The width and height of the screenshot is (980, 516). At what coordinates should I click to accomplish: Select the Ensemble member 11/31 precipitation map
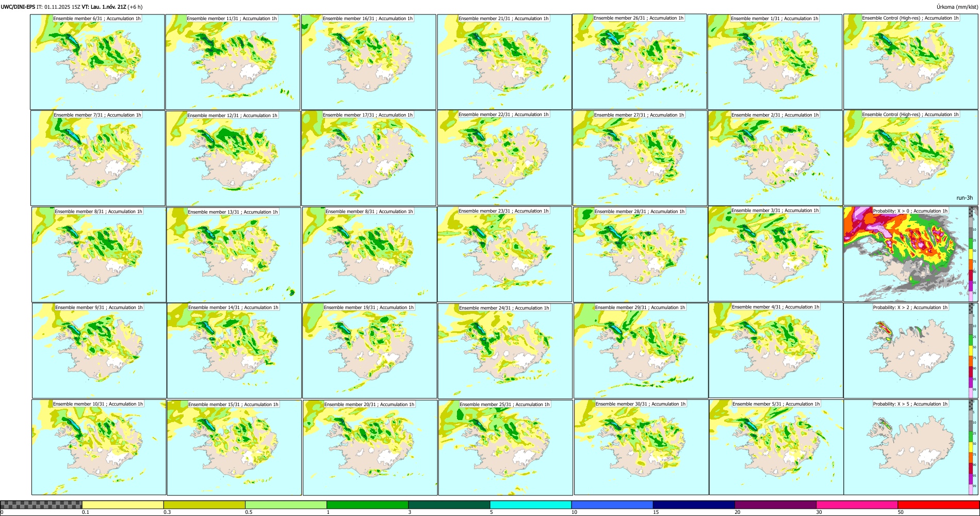point(233,62)
